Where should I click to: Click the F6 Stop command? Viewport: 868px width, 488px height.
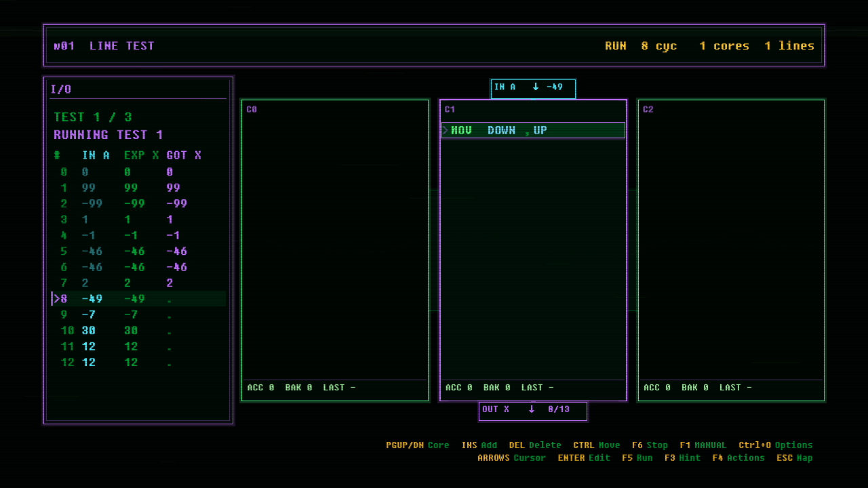coord(650,445)
